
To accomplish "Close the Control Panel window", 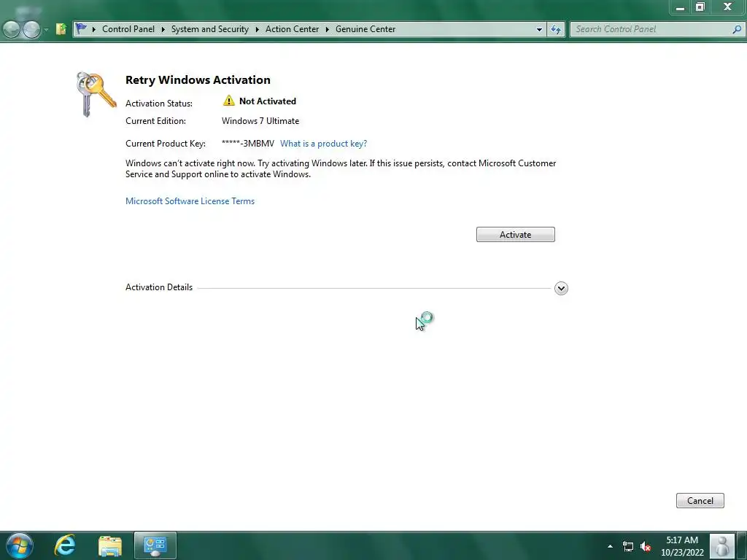I will point(727,7).
